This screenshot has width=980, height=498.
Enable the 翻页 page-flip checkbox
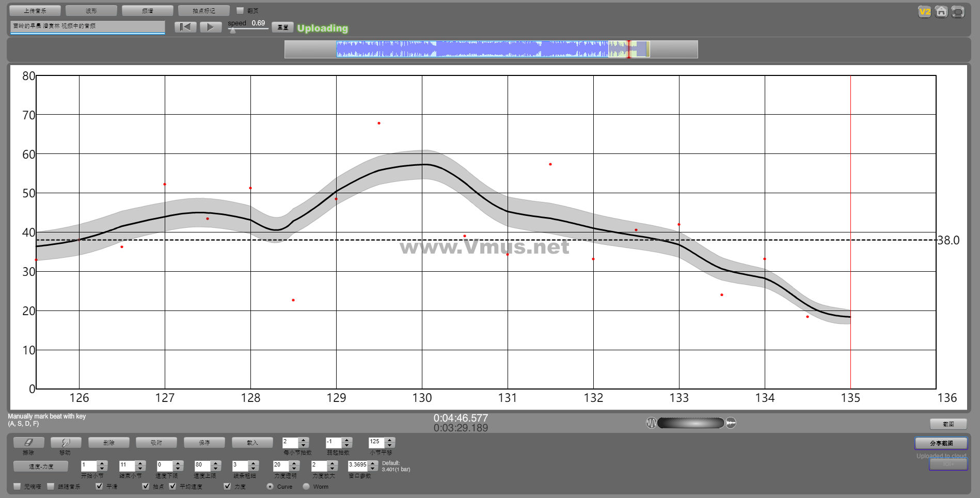(x=240, y=10)
